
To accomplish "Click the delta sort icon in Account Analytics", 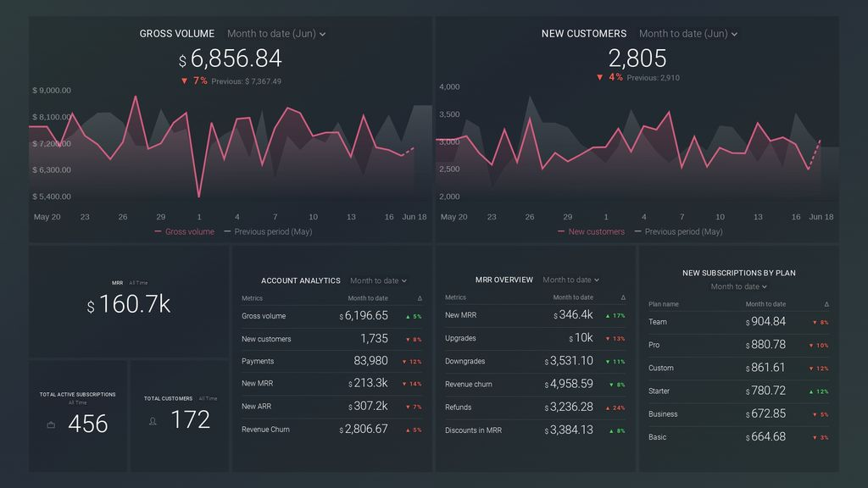I will pos(420,298).
